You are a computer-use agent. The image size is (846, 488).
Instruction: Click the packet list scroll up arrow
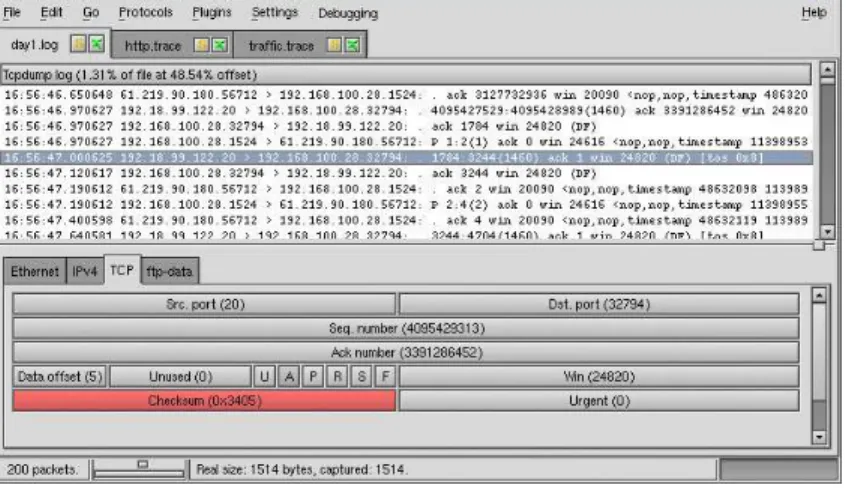click(x=828, y=69)
